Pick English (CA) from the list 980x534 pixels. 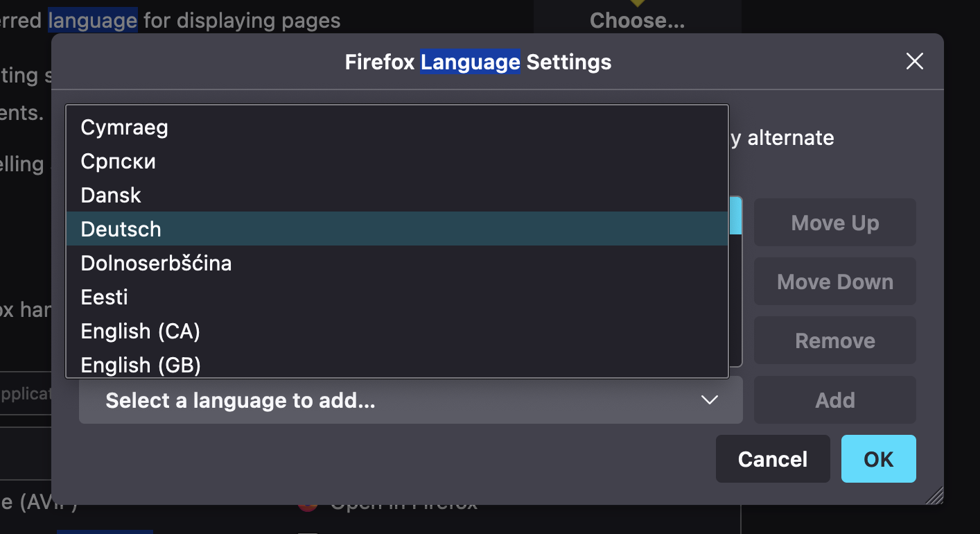tap(141, 331)
